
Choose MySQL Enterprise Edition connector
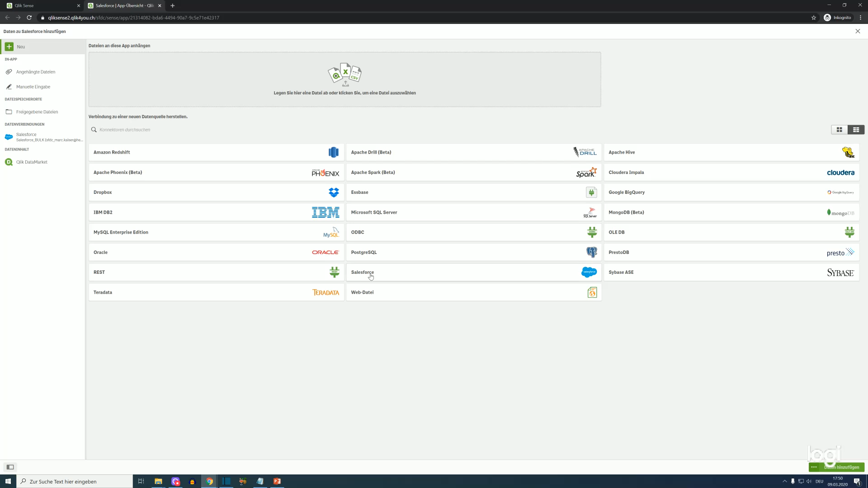point(216,232)
